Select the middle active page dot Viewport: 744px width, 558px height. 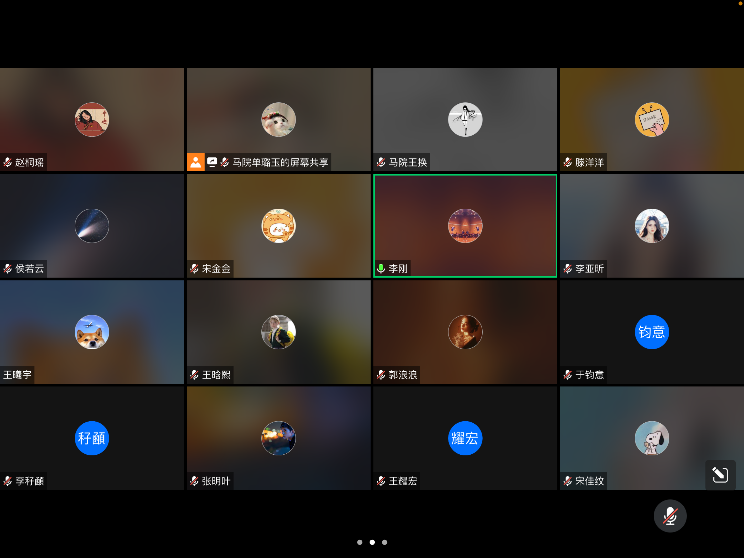click(x=372, y=542)
